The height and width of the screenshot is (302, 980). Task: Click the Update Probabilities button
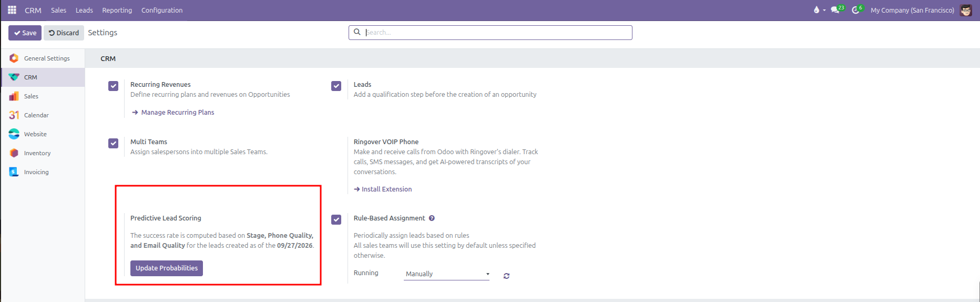[167, 268]
